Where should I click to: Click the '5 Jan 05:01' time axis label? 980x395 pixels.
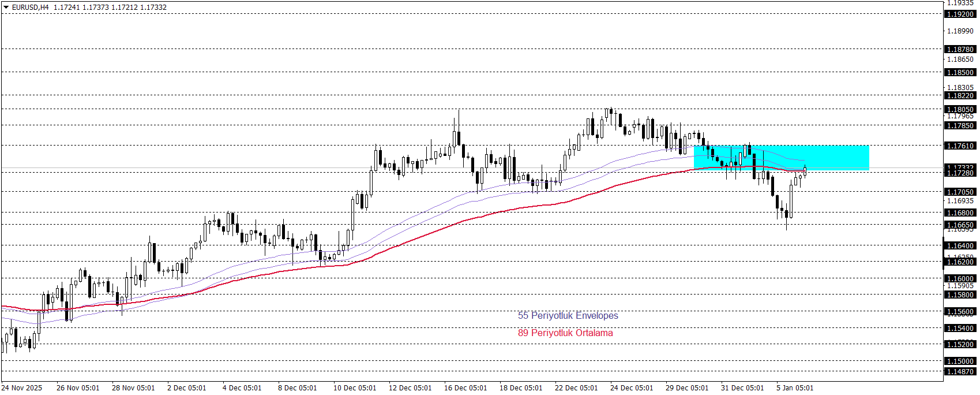coord(795,388)
